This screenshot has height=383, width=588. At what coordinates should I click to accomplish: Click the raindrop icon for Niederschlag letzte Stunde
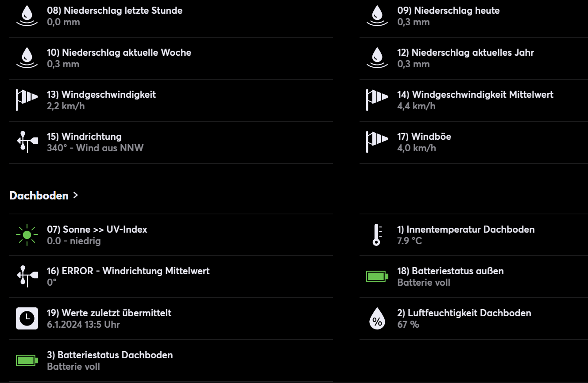click(27, 16)
